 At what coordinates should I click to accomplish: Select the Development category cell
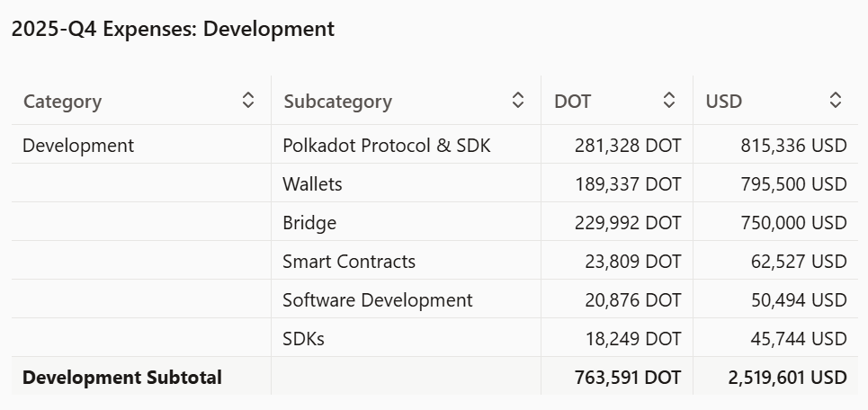pyautogui.click(x=78, y=145)
